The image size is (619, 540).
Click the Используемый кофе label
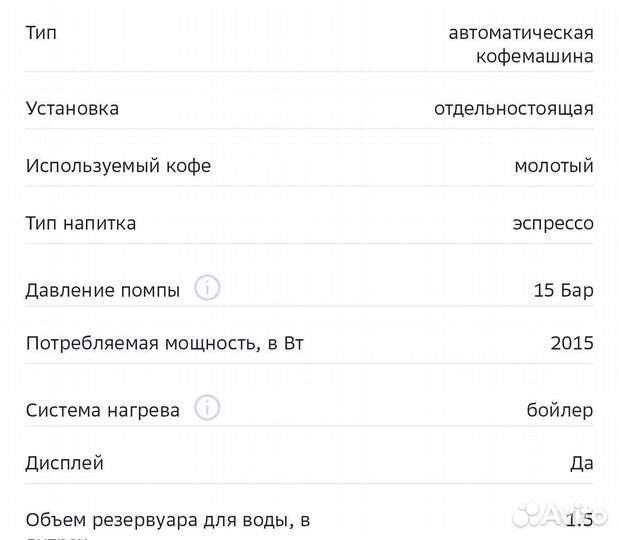[118, 166]
